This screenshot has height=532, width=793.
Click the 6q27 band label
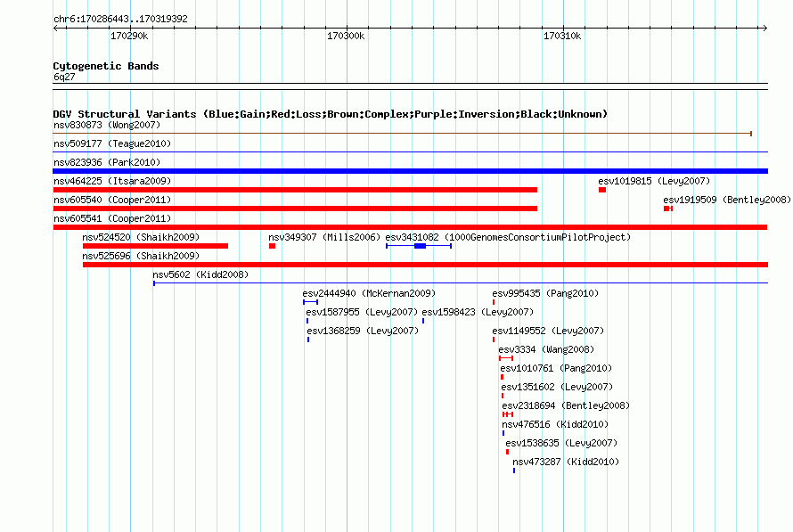[64, 77]
